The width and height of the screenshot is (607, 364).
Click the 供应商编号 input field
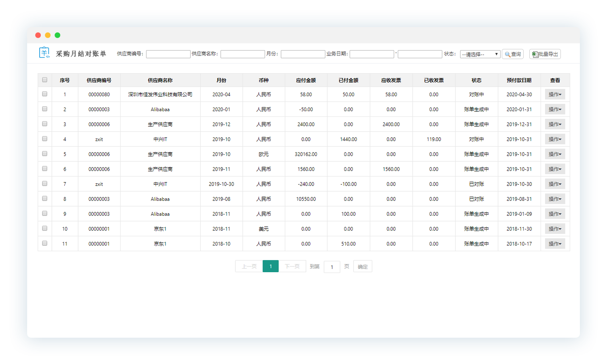(x=168, y=54)
